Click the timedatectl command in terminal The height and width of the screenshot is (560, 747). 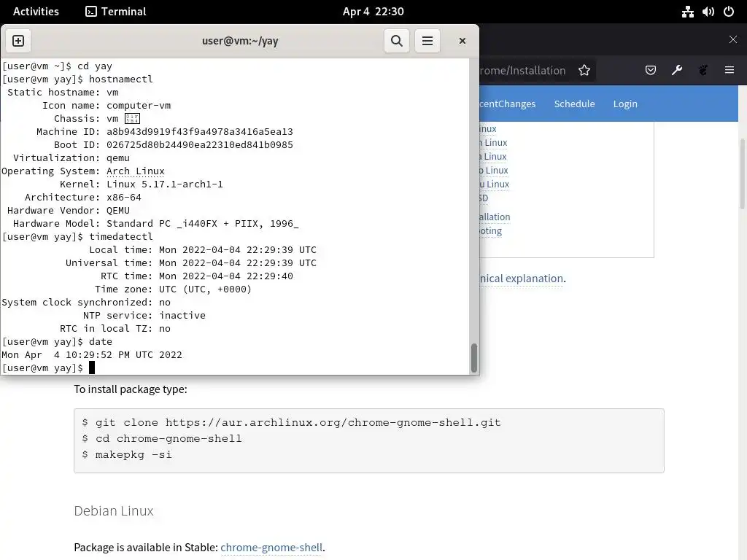[121, 237]
